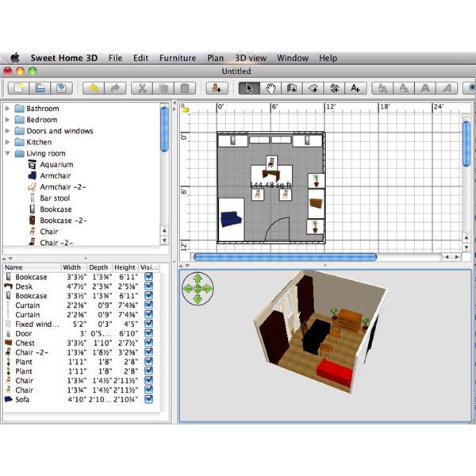The image size is (476, 476).
Task: Select the chest on plan's right wall
Action: (317, 204)
